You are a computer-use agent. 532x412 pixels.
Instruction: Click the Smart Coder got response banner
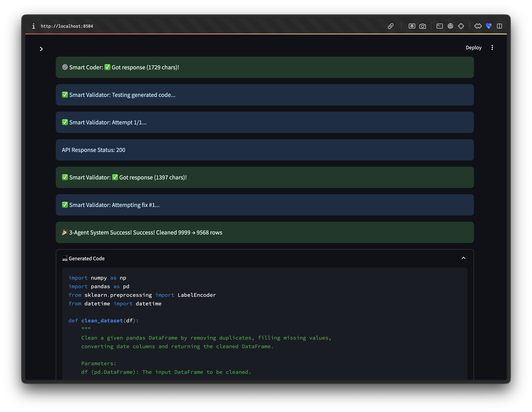pyautogui.click(x=124, y=67)
